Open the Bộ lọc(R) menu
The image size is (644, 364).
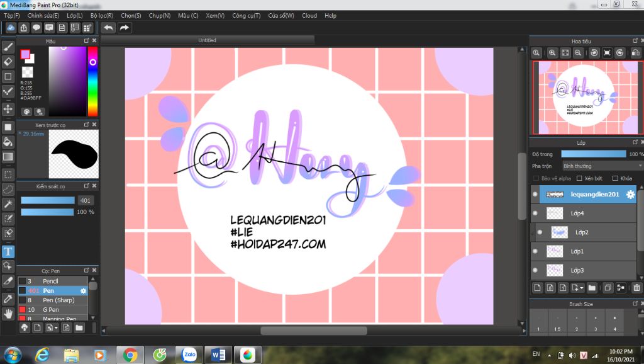[x=102, y=16]
